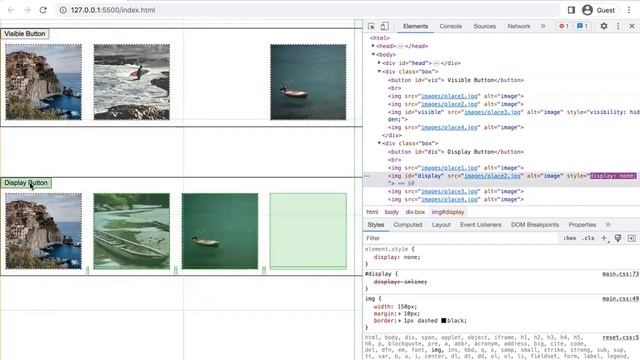Image resolution: width=640 pixels, height=360 pixels.
Task: Click the site info icon in address bar
Action: coord(63,10)
